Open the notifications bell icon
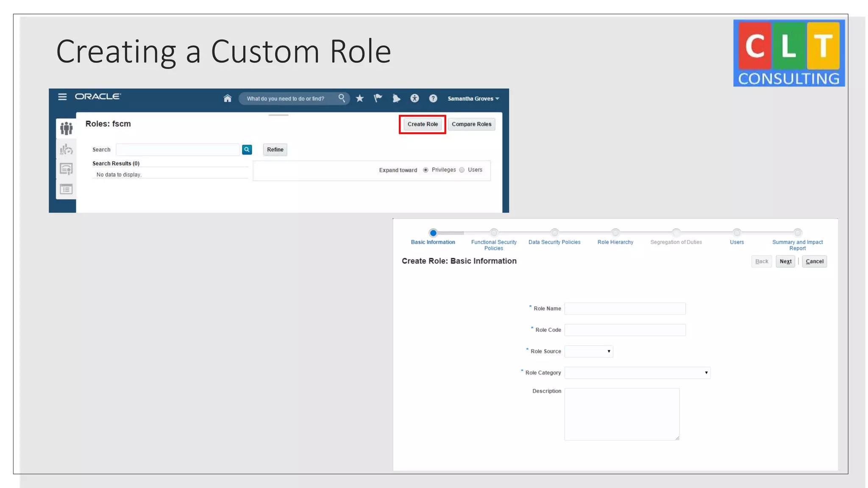The width and height of the screenshot is (868, 488). coord(396,99)
